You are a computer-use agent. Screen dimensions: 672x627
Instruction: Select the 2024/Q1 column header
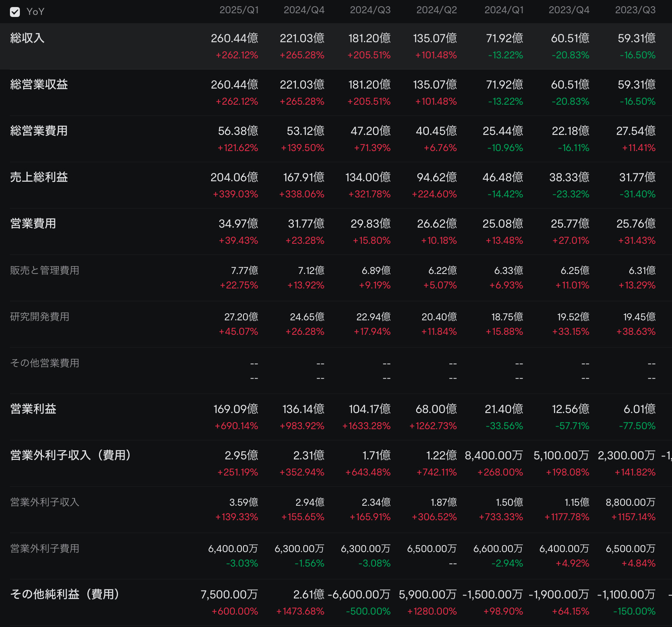(504, 10)
